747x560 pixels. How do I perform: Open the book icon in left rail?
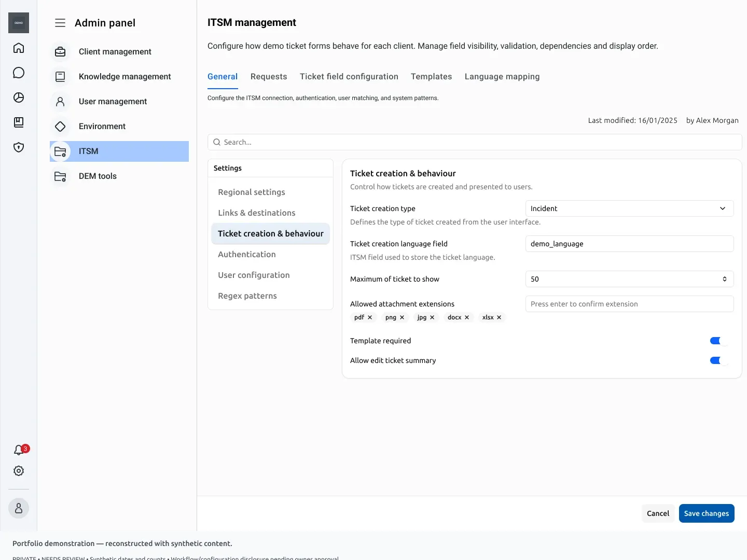click(x=19, y=122)
